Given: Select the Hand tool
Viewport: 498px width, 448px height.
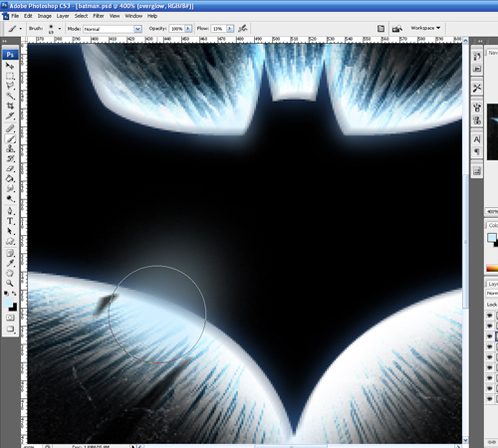Looking at the screenshot, I should point(10,273).
